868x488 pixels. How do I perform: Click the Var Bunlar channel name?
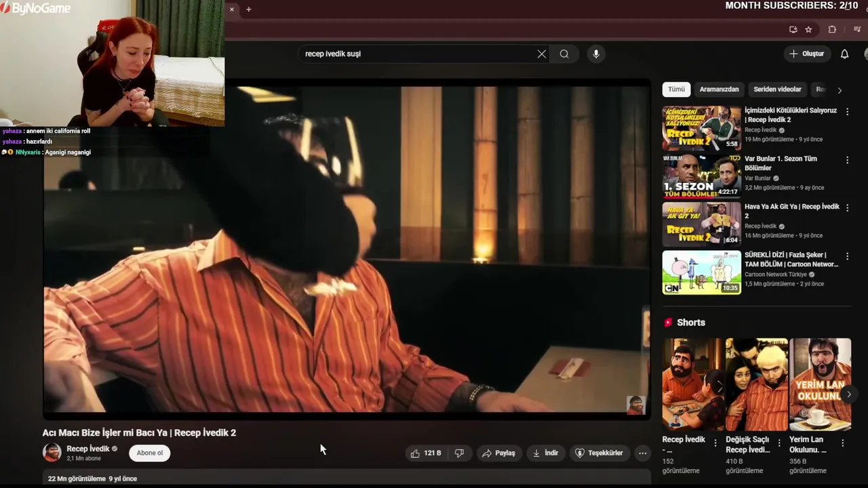(x=758, y=178)
